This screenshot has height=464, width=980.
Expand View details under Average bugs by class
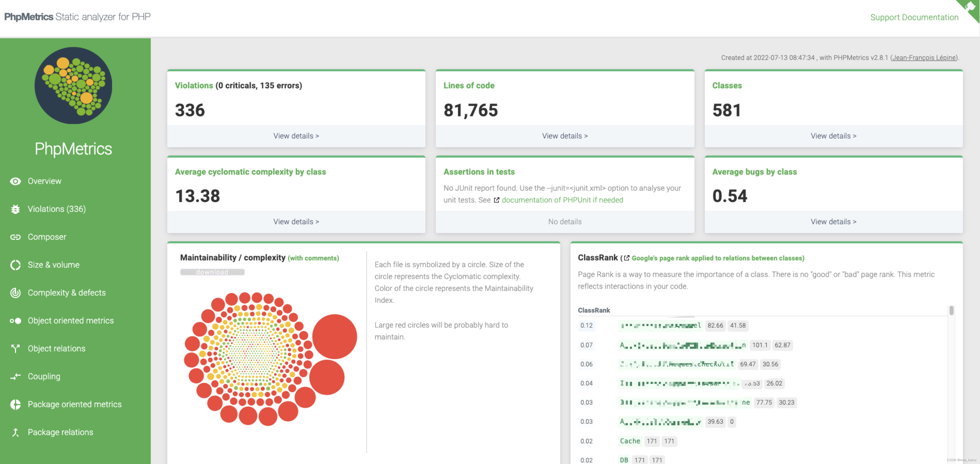pos(833,221)
